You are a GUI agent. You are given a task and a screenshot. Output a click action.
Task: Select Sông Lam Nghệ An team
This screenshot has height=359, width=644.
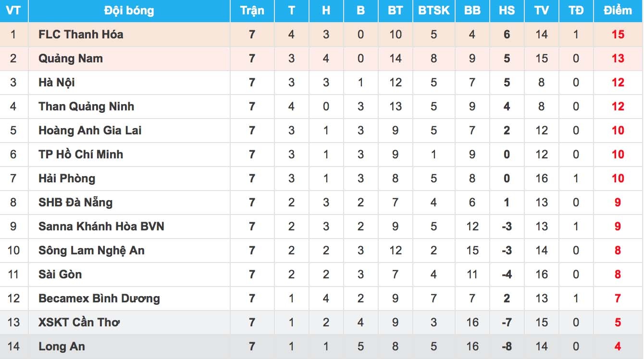click(91, 251)
